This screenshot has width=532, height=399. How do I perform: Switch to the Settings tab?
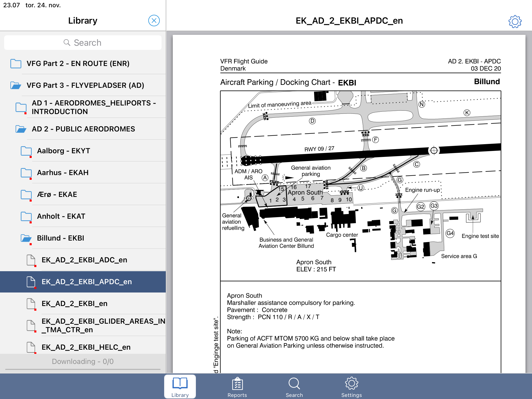coord(351,387)
